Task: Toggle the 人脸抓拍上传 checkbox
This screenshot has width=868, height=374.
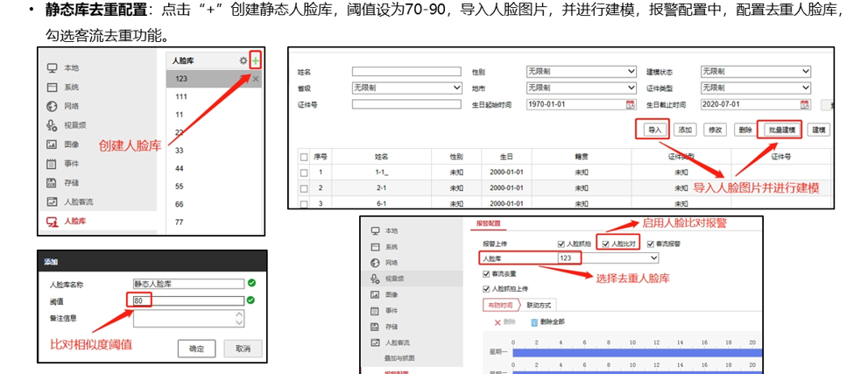Action: click(486, 289)
